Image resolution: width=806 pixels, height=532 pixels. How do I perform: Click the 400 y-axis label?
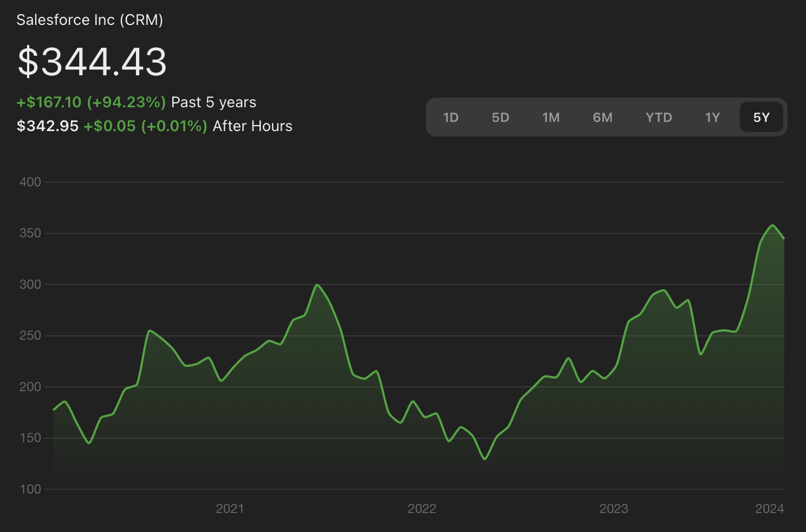(30, 182)
